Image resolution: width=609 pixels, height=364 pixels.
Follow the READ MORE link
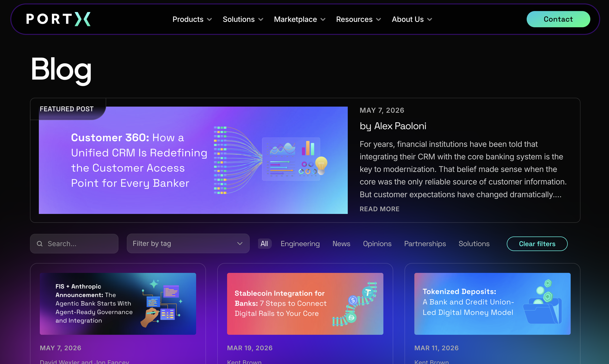380,209
